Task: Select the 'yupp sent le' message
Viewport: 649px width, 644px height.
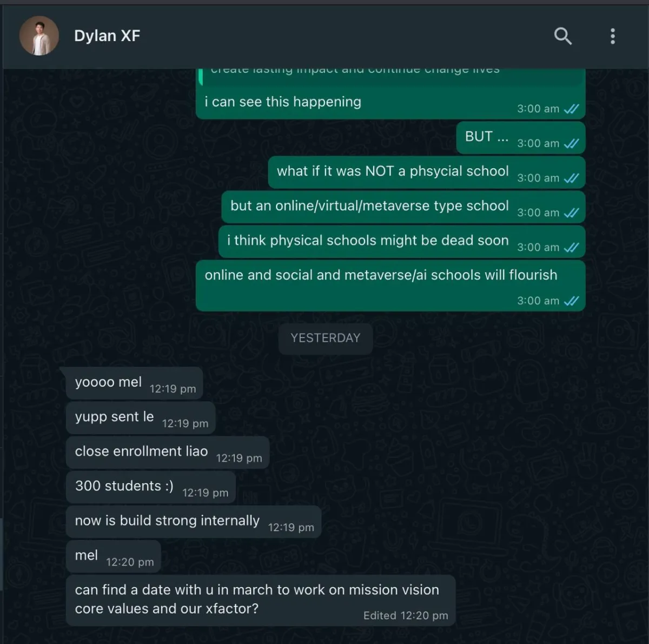Action: click(x=141, y=418)
